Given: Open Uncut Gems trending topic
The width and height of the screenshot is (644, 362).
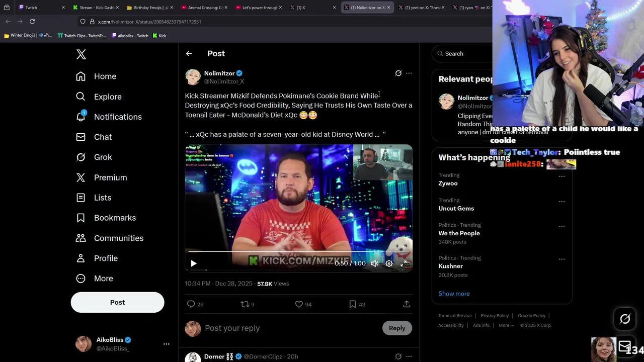Looking at the screenshot, I should pyautogui.click(x=456, y=209).
